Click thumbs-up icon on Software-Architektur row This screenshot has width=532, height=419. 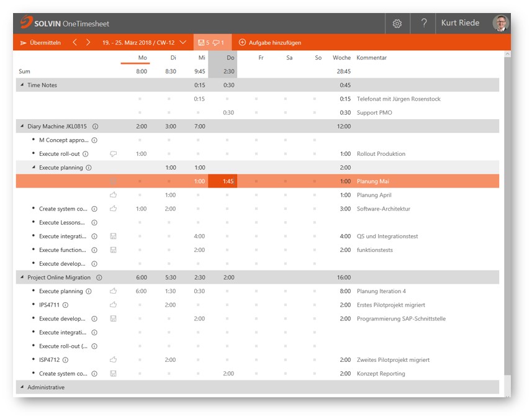(114, 209)
